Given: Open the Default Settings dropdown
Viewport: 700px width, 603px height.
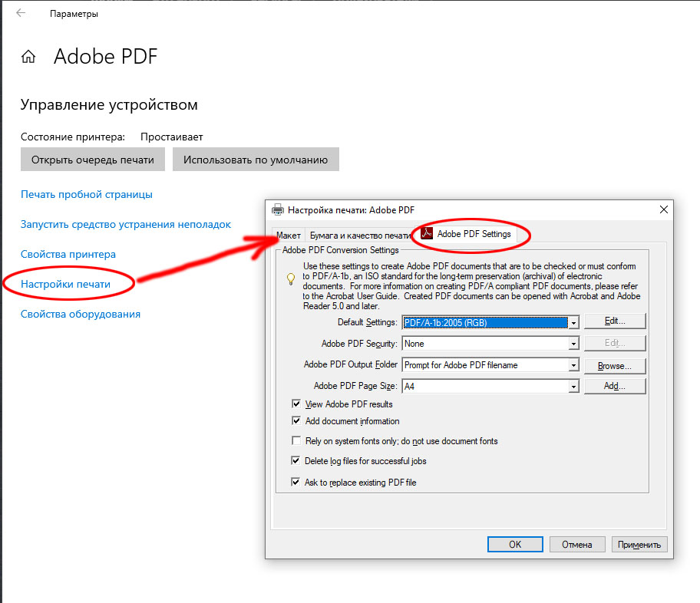Looking at the screenshot, I should (x=573, y=322).
